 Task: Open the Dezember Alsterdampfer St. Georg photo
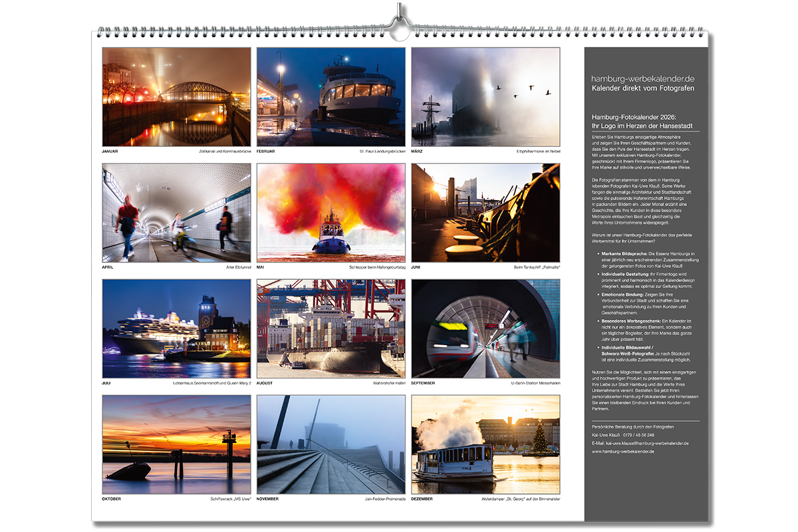pyautogui.click(x=485, y=444)
